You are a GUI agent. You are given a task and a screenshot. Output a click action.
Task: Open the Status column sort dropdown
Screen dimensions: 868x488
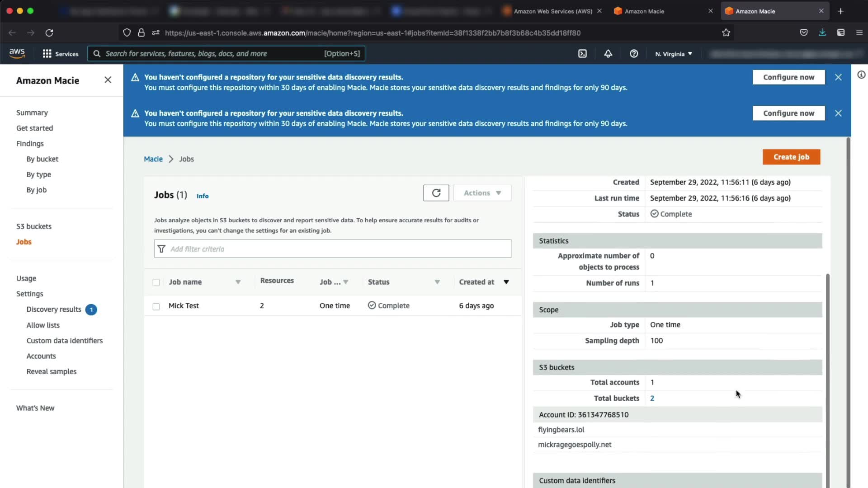[x=437, y=282]
